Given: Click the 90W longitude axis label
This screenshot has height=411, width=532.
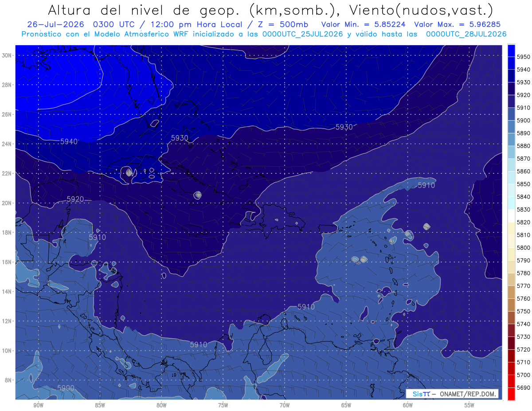Looking at the screenshot, I should [38, 405].
